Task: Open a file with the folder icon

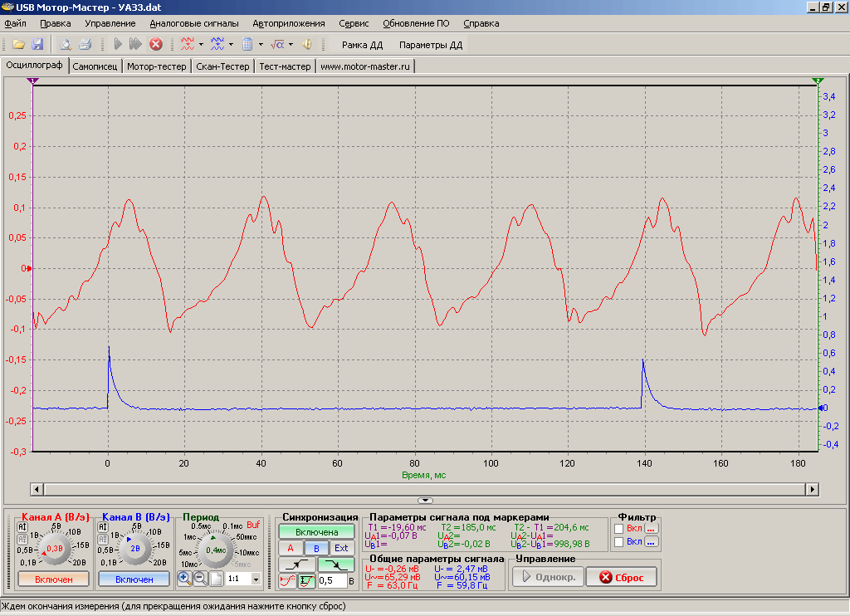Action: [x=19, y=45]
